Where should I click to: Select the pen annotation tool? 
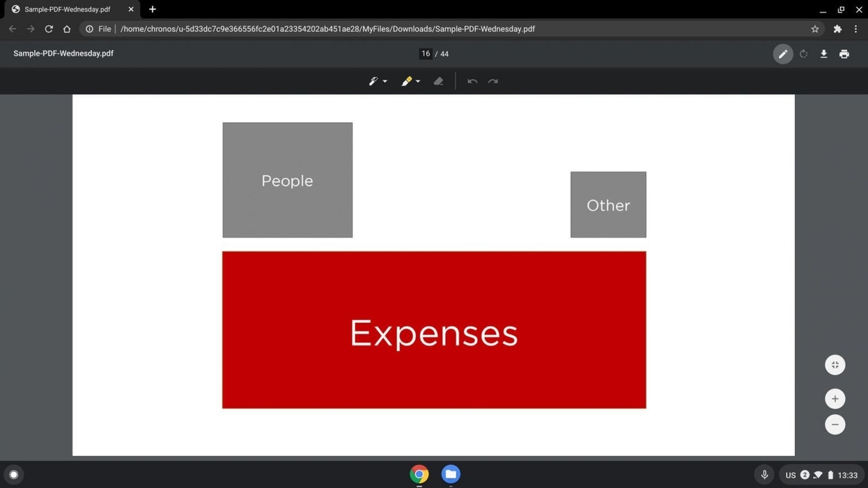[x=374, y=81]
